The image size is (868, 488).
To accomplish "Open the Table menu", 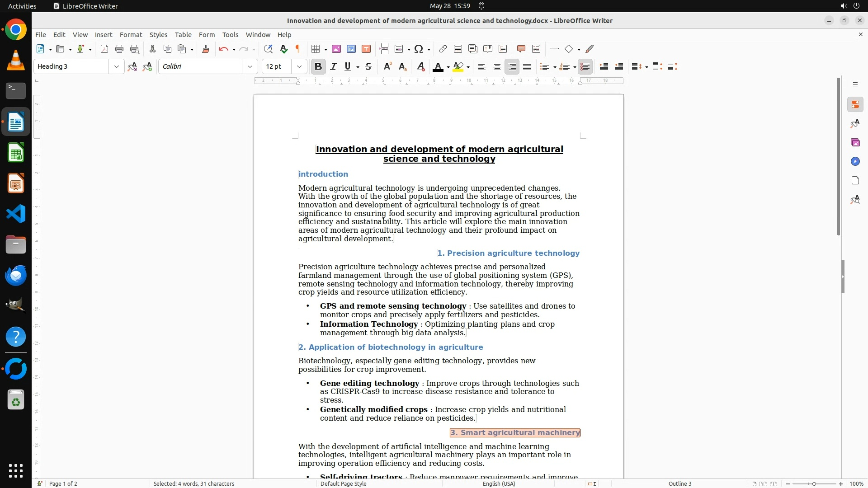I will coord(183,34).
